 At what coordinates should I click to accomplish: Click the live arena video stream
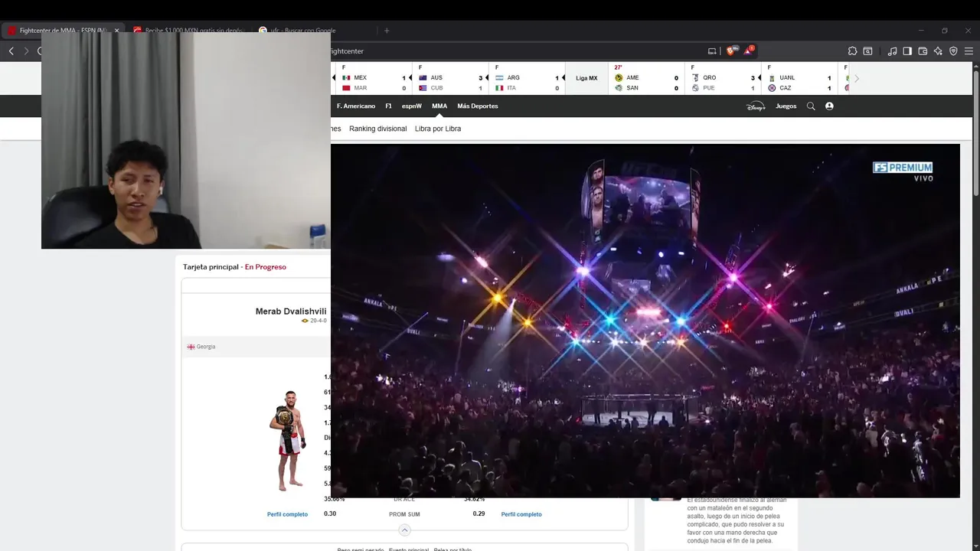tap(645, 321)
